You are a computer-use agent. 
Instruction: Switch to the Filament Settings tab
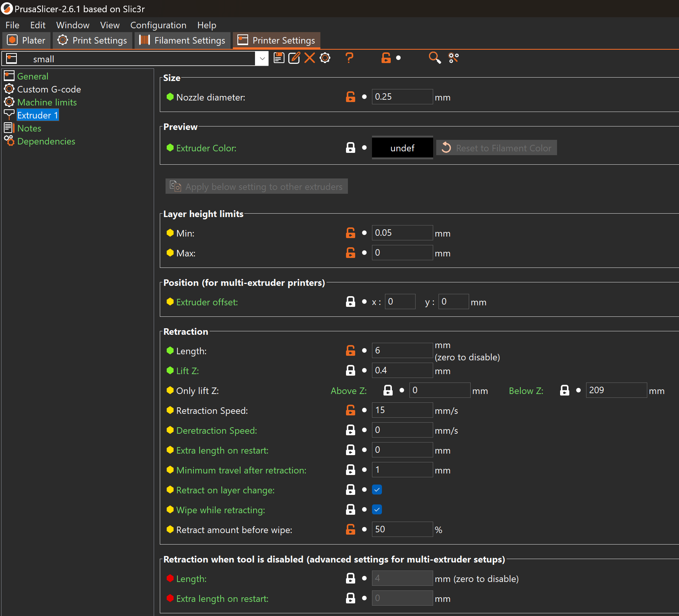pos(182,41)
